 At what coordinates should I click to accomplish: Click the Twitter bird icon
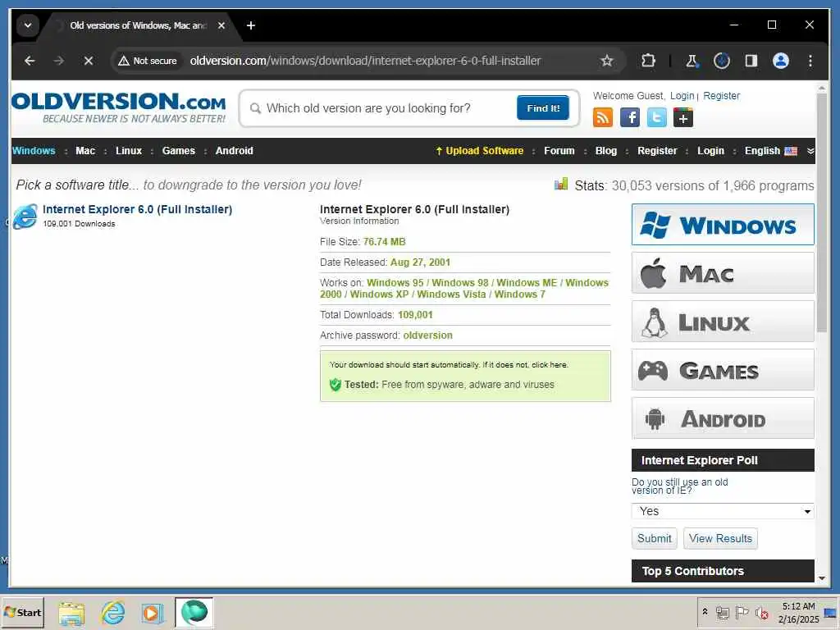[656, 117]
